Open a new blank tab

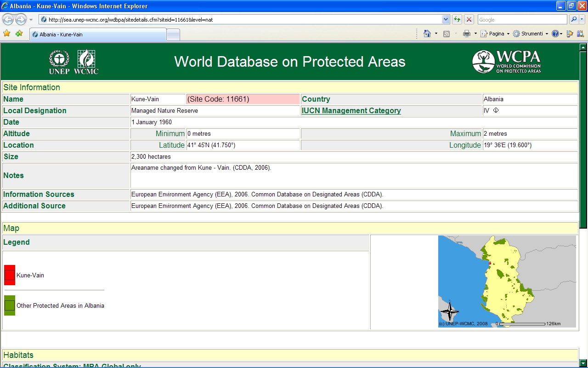[173, 35]
